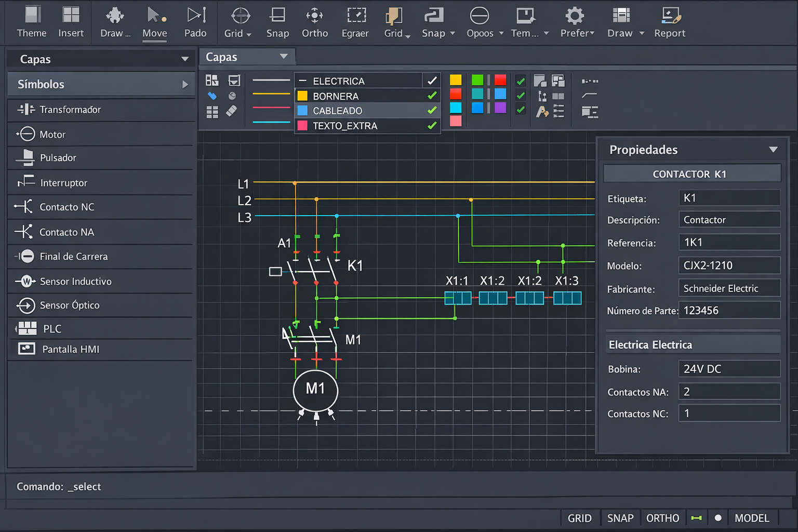Click the M1 motor circle in drawing
This screenshot has height=532, width=798.
pyautogui.click(x=315, y=390)
